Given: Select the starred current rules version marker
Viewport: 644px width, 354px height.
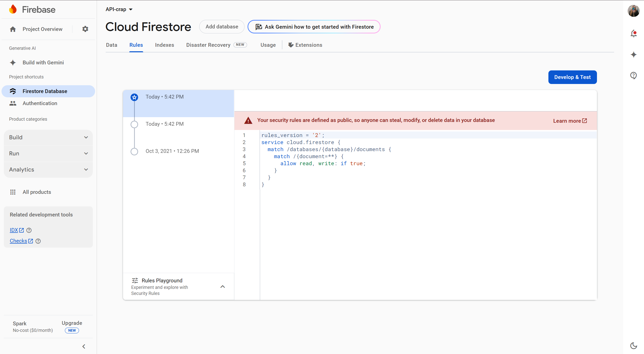Looking at the screenshot, I should [x=134, y=97].
